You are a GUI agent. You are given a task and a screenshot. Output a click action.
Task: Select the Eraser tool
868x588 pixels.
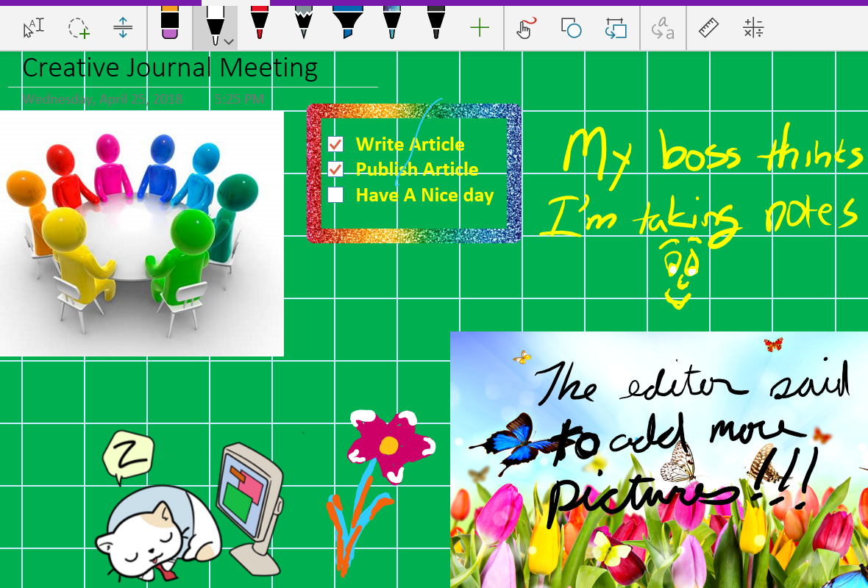[170, 24]
